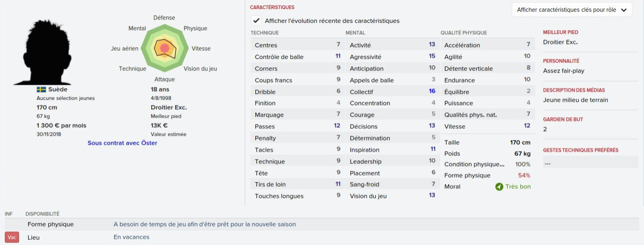Screen dimensions: 644x245
Task: Click the Swedish flag icon
Action: pyautogui.click(x=41, y=90)
